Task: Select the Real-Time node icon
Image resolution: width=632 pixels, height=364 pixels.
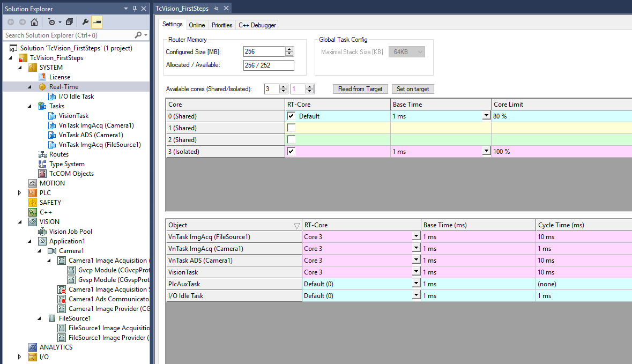Action: [x=42, y=87]
